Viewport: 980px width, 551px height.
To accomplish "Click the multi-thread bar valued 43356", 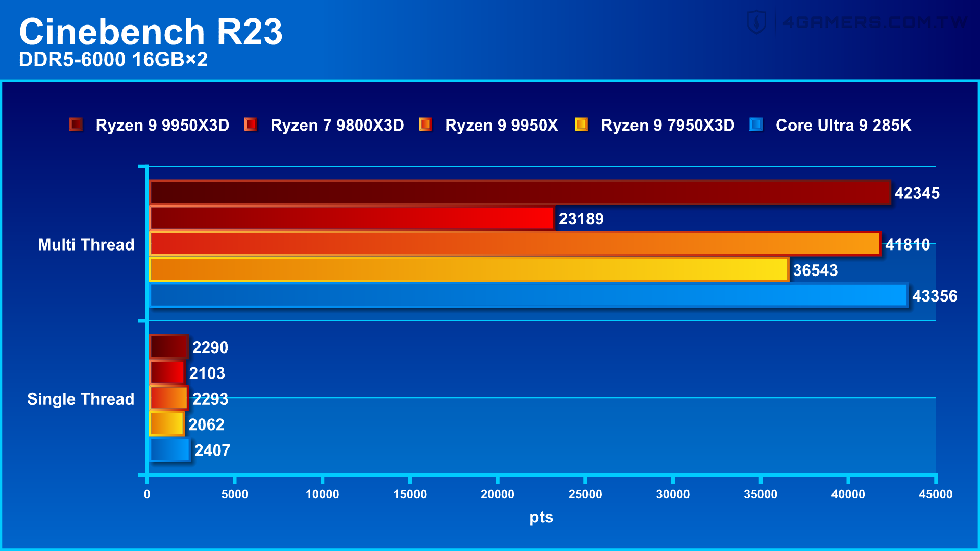I will click(x=529, y=295).
